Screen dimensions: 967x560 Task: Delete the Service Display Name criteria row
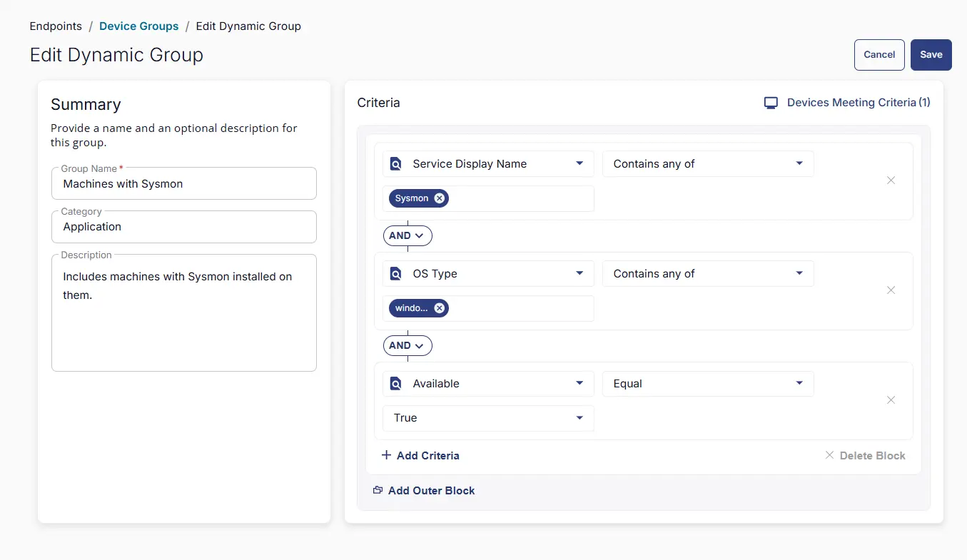(x=891, y=180)
